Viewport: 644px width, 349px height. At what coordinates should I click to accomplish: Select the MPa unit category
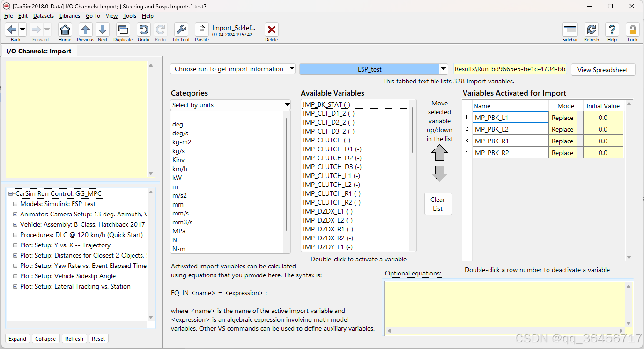178,231
